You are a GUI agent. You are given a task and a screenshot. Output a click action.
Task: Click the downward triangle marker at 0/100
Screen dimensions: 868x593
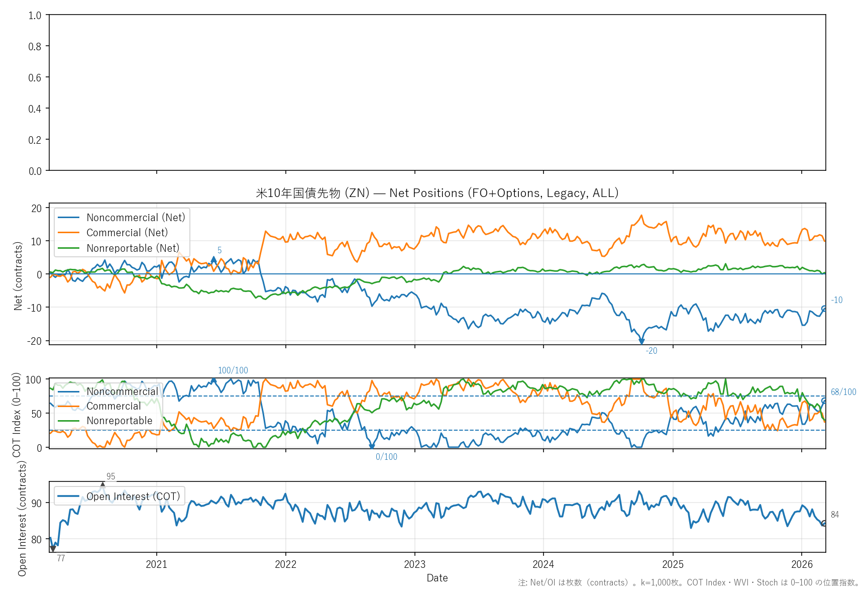[372, 446]
